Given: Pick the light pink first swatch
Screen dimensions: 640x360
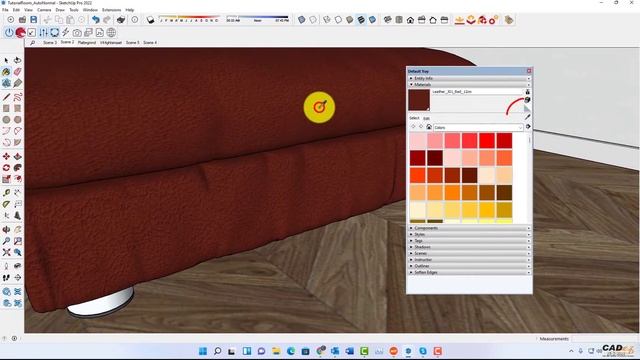Looking at the screenshot, I should [418, 140].
